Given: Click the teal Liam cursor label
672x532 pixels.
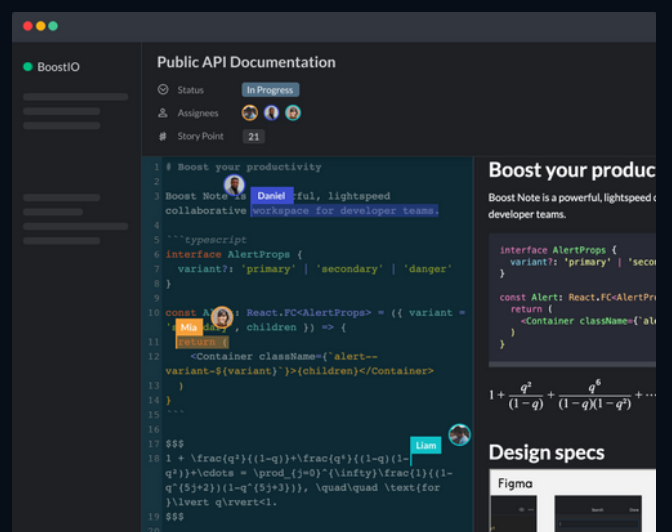Looking at the screenshot, I should (x=426, y=445).
